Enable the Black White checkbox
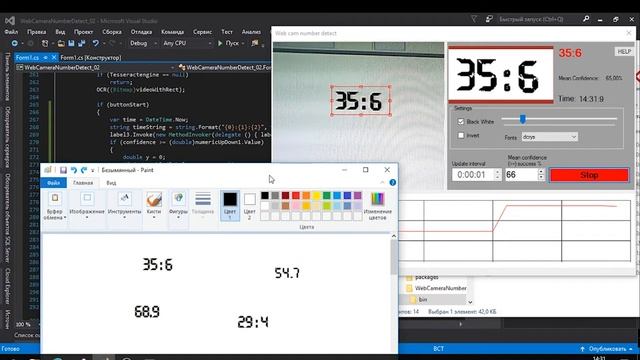The width and height of the screenshot is (640, 360). tap(461, 122)
